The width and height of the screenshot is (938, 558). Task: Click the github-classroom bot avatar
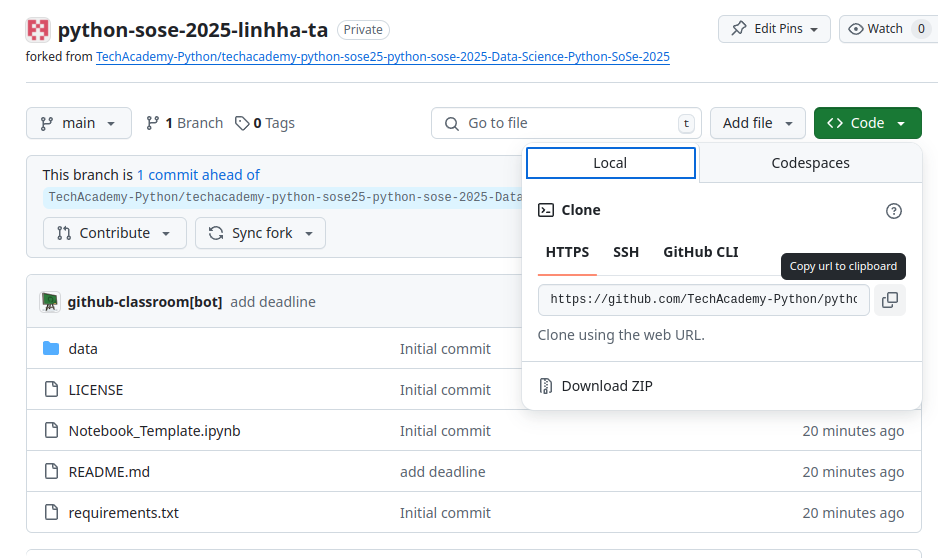point(50,302)
